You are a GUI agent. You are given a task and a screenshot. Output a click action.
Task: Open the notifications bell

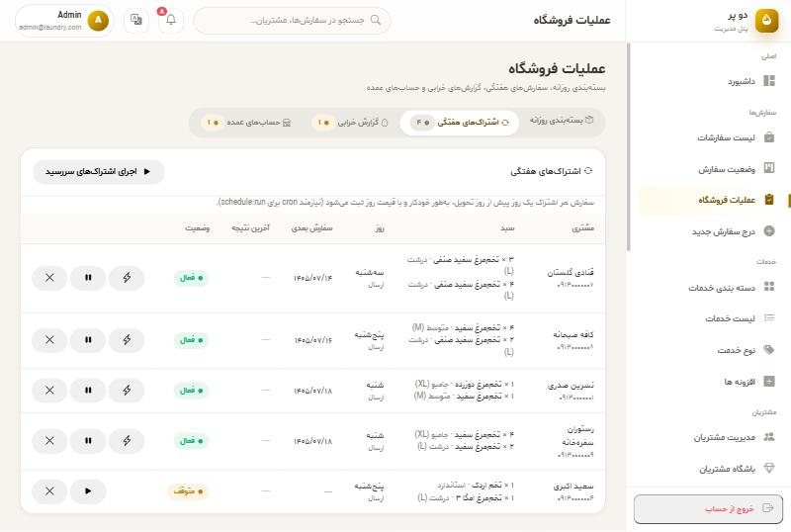pyautogui.click(x=171, y=20)
